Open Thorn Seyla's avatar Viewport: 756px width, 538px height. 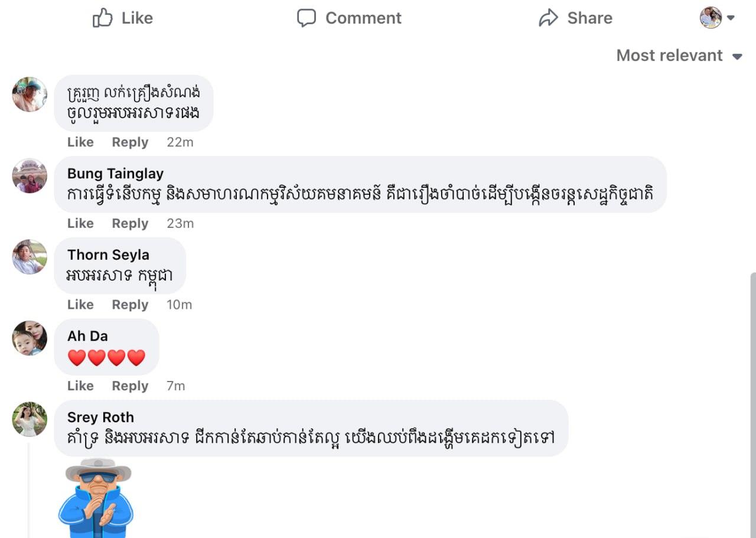30,257
